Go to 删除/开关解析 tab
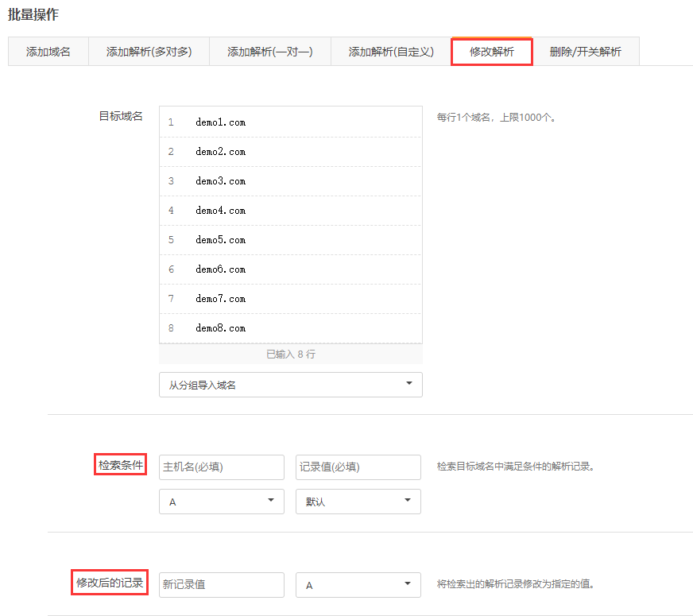This screenshot has width=693, height=616. click(x=585, y=52)
